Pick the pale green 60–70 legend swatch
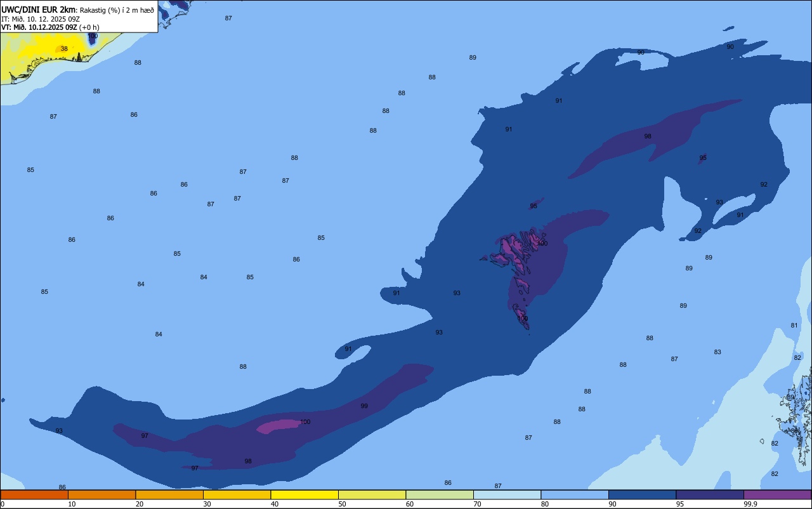812x509 pixels. point(440,494)
